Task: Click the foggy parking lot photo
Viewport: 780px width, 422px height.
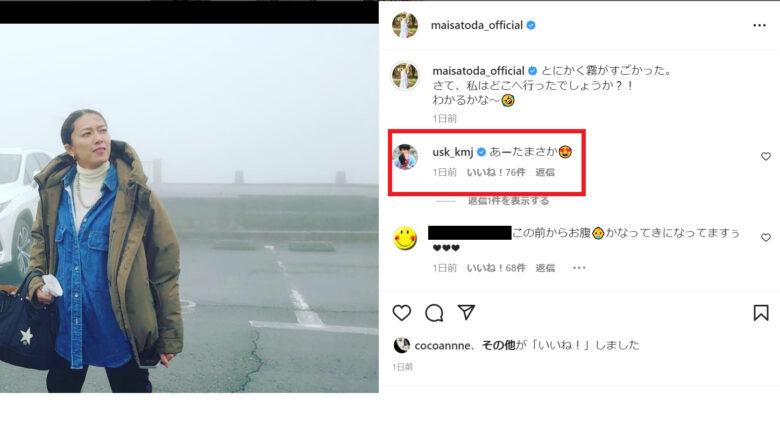Action: (x=189, y=208)
